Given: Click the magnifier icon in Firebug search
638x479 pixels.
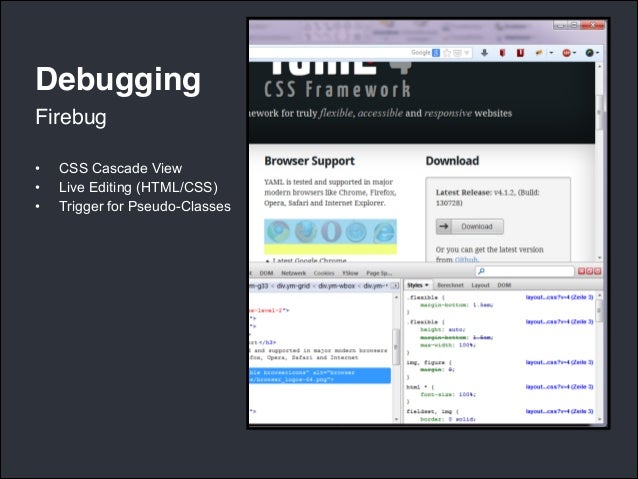Looking at the screenshot, I should [481, 271].
